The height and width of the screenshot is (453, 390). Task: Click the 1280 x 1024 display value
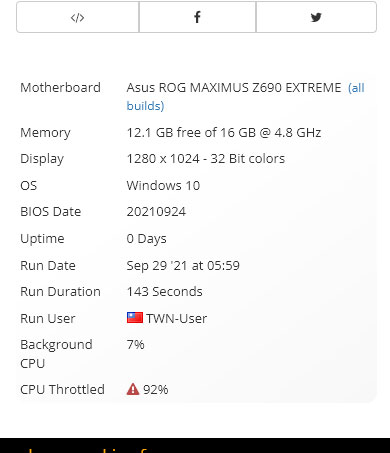point(206,159)
